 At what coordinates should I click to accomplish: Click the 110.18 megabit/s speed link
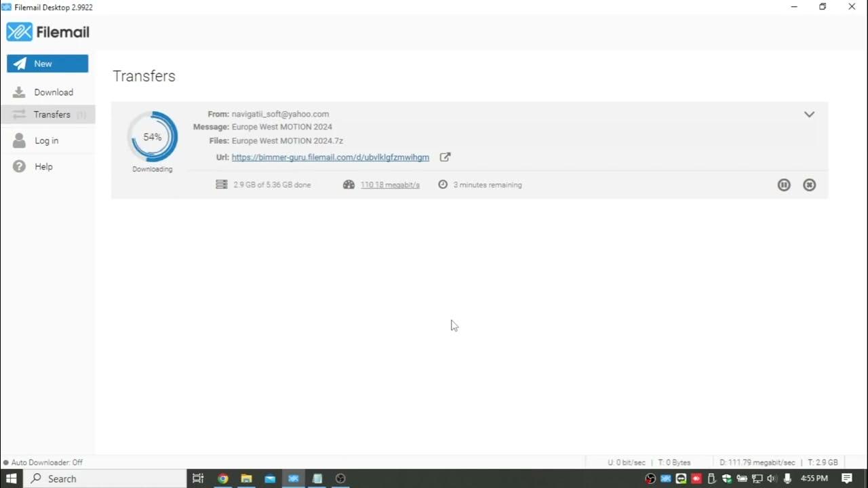tap(390, 184)
